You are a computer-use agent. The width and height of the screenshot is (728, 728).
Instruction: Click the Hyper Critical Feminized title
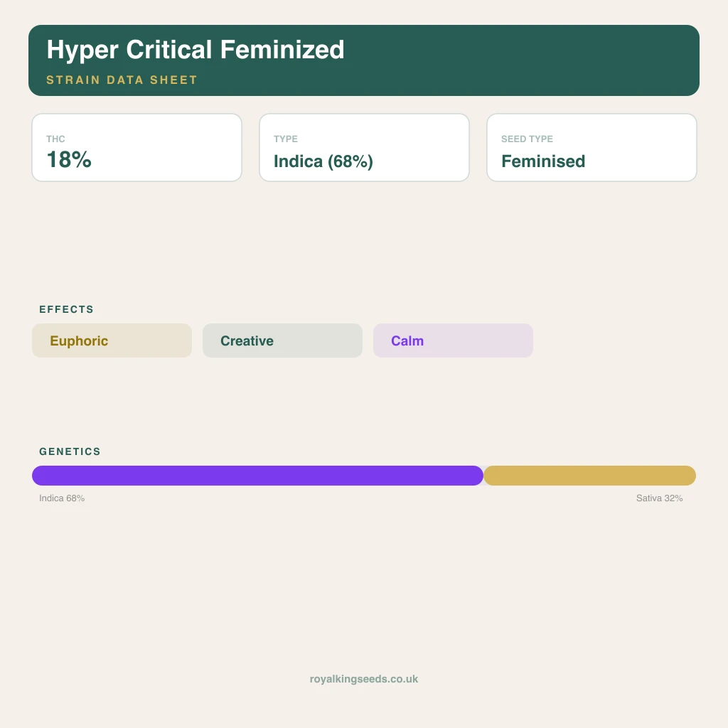196,50
